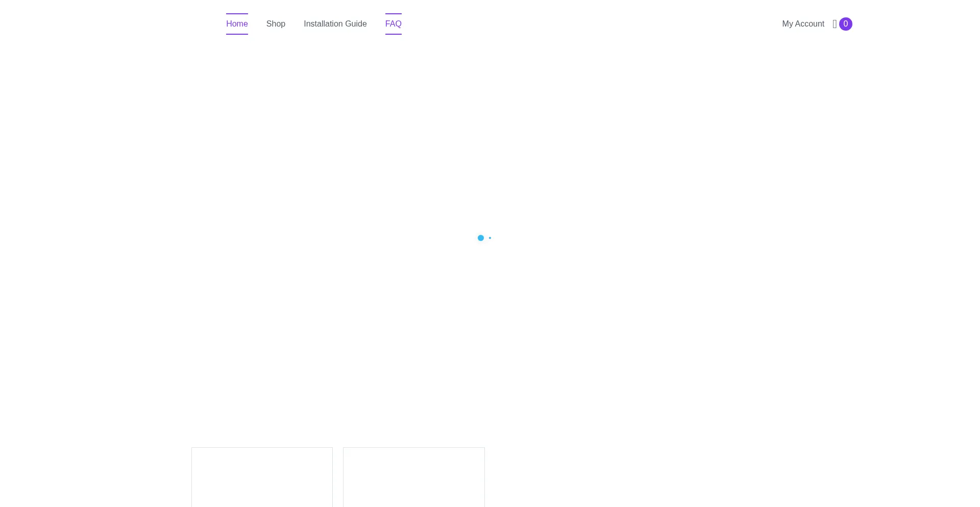The width and height of the screenshot is (980, 507).
Task: Click the top border of first product card
Action: pos(262,448)
